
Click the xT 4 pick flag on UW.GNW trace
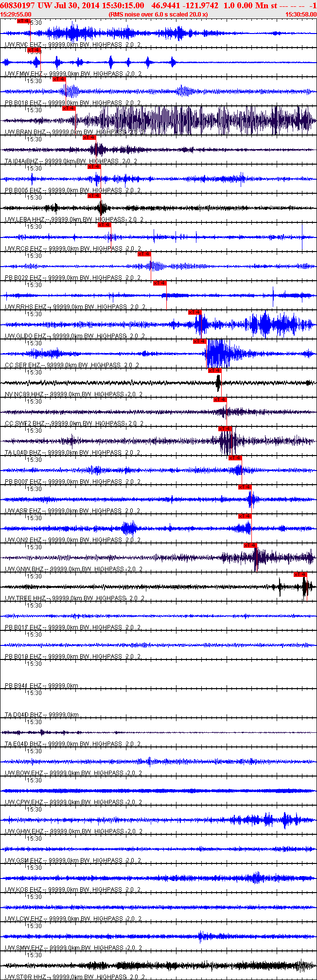[250, 545]
